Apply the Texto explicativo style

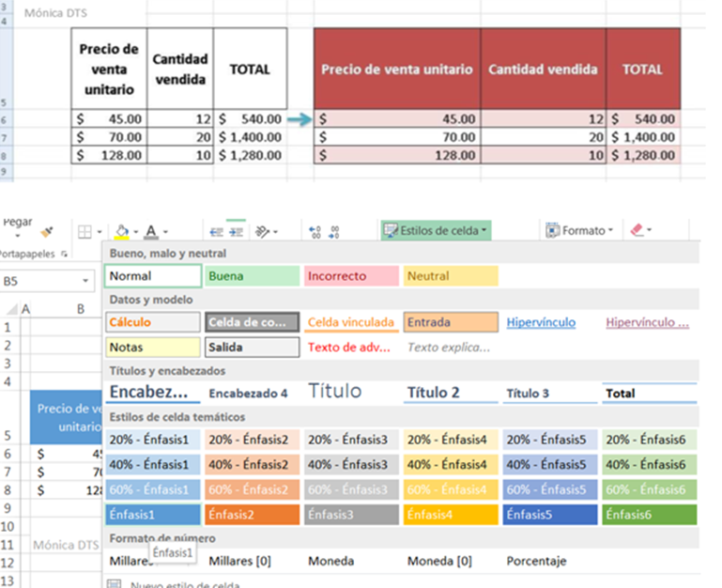tap(449, 347)
